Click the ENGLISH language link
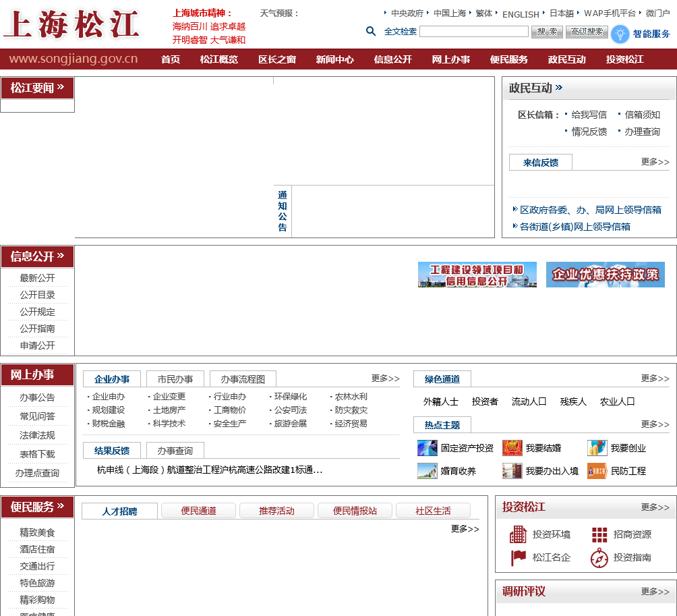This screenshot has width=677, height=616. 521,14
